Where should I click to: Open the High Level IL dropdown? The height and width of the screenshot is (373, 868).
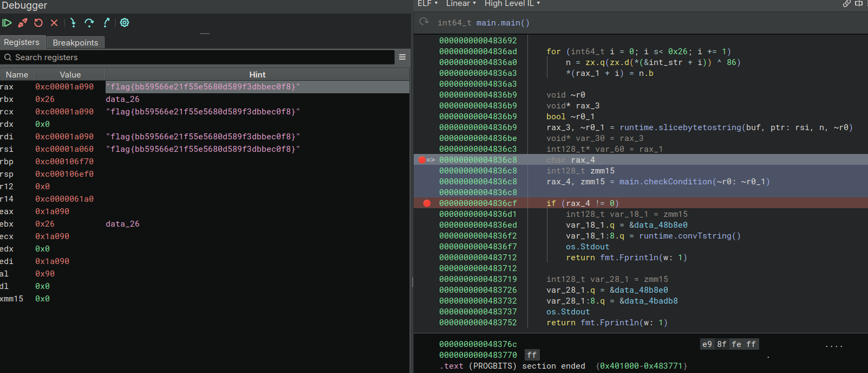[x=512, y=4]
